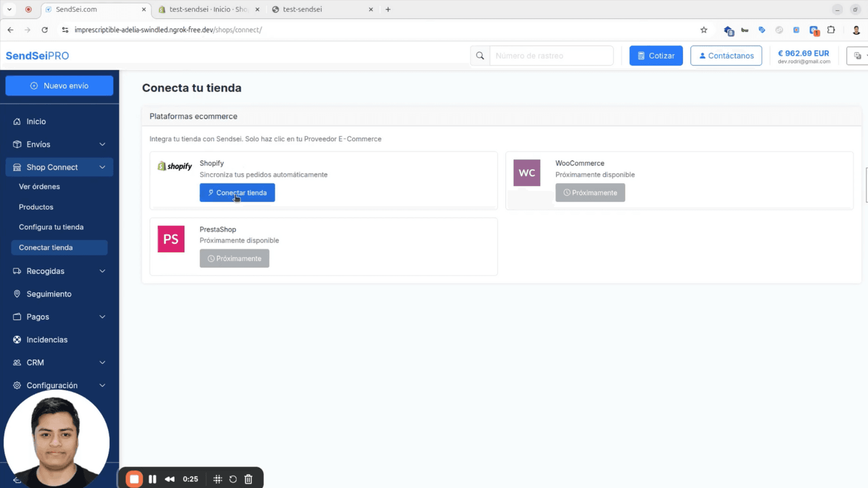
Task: Click the WooCommerce WC logo
Action: [x=527, y=173]
